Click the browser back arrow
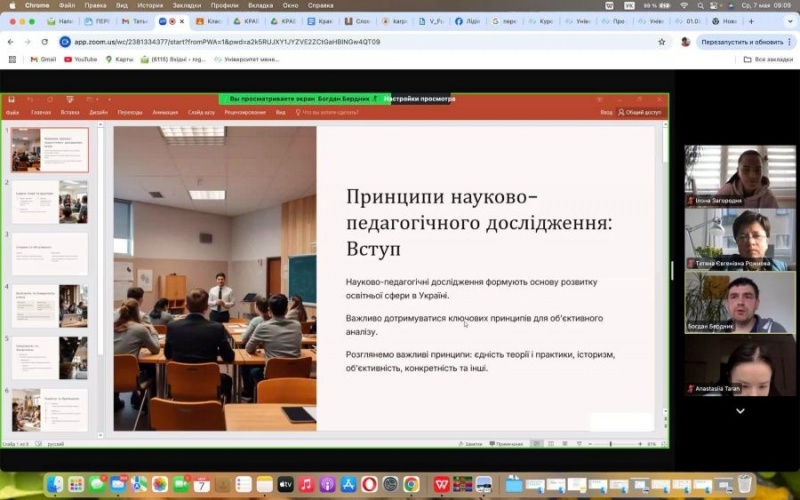Image resolution: width=800 pixels, height=500 pixels. [11, 42]
